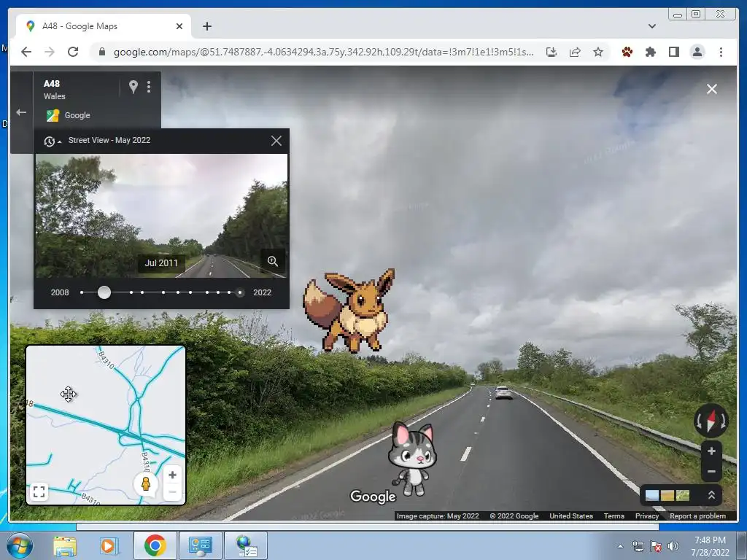The height and width of the screenshot is (560, 747).
Task: Collapse the Street View date history dropdown
Action: coord(53,141)
